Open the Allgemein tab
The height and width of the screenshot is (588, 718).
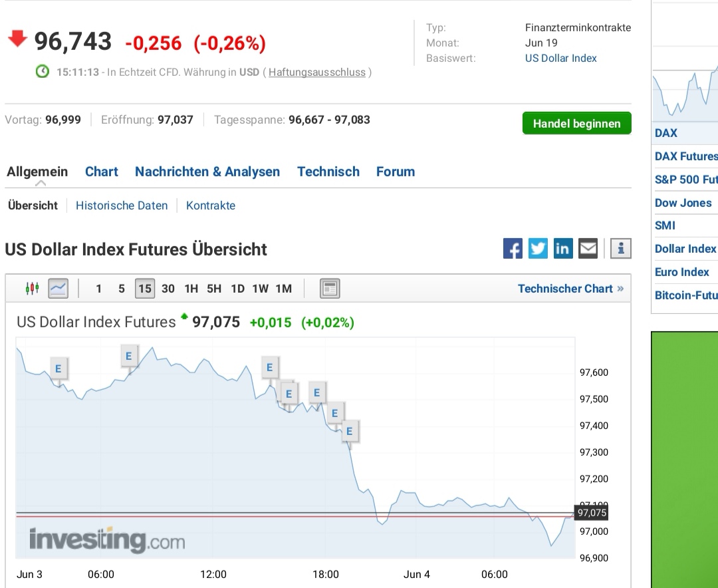37,172
